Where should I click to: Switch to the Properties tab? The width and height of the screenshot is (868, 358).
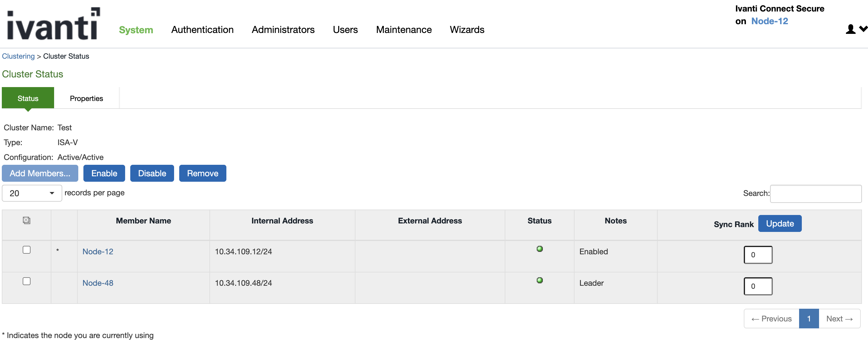86,99
